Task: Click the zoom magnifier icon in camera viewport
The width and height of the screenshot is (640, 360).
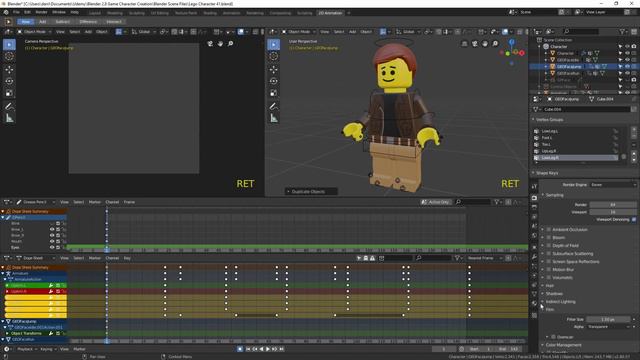Action: pyautogui.click(x=231, y=43)
